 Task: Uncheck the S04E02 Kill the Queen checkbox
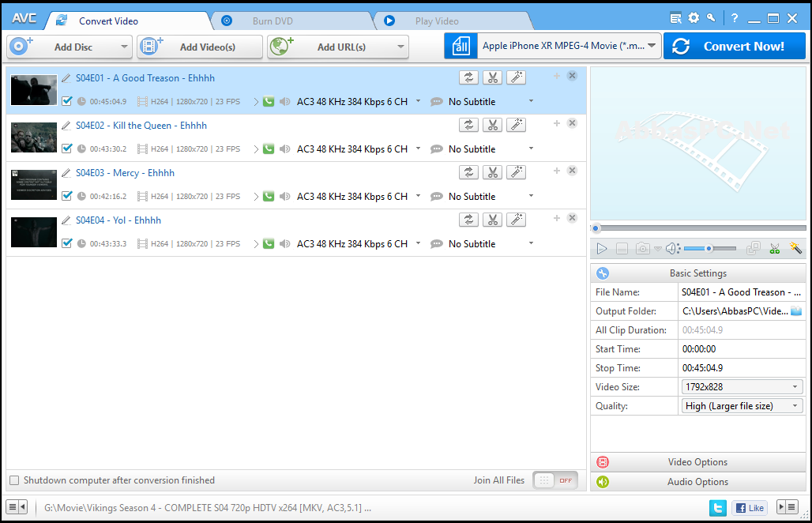point(67,149)
